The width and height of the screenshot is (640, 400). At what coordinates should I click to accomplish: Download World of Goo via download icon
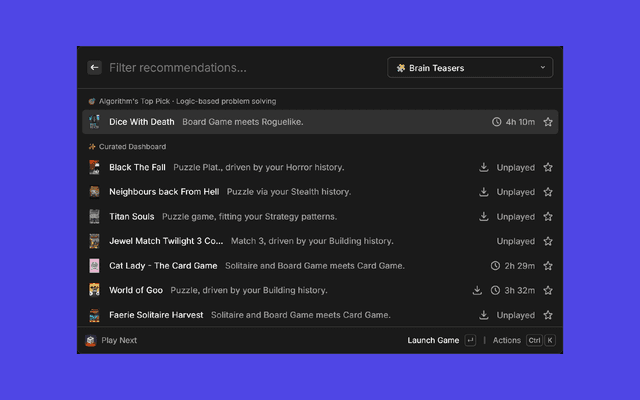tap(477, 290)
